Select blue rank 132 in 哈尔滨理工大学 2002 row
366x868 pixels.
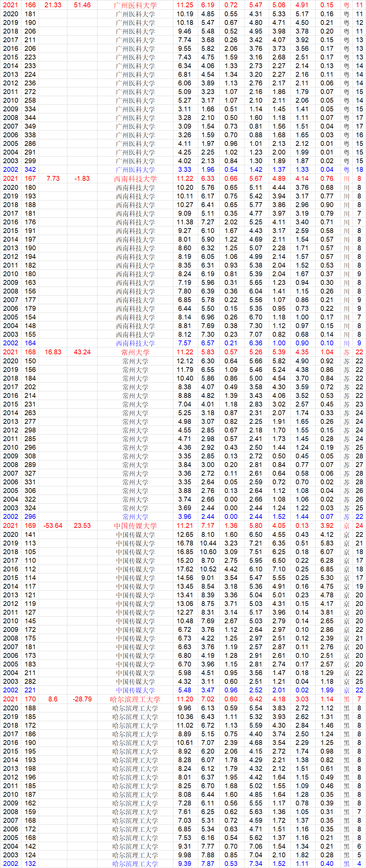coord(30,864)
